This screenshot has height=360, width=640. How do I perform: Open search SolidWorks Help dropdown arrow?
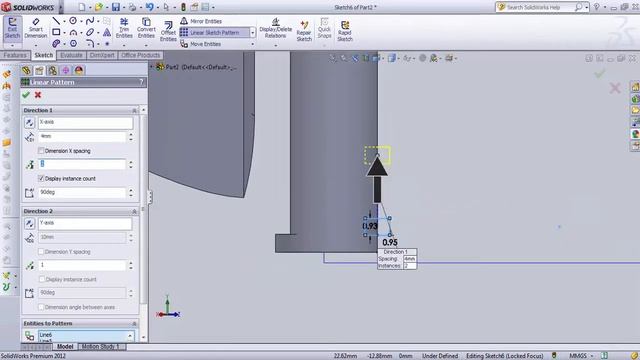587,7
